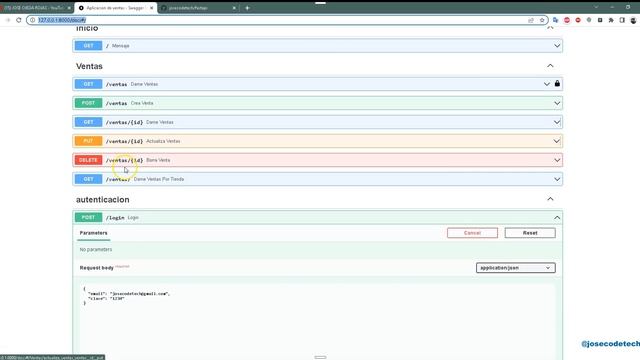The image size is (640, 360).
Task: Open the application/json content type dropdown
Action: coord(516,268)
